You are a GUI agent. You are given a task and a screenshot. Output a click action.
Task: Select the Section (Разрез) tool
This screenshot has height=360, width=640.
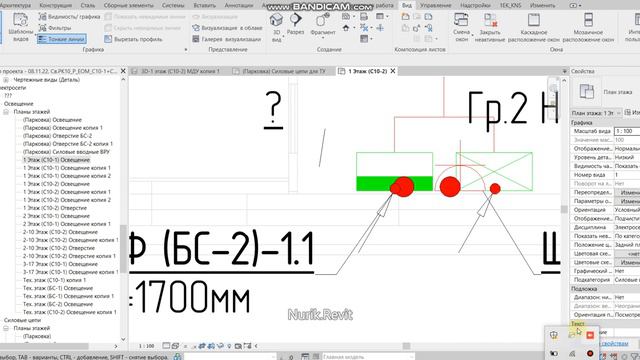pos(296,24)
